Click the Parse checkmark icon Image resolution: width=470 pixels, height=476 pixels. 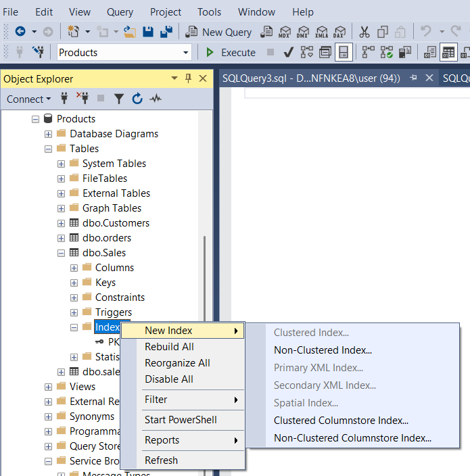click(x=289, y=53)
